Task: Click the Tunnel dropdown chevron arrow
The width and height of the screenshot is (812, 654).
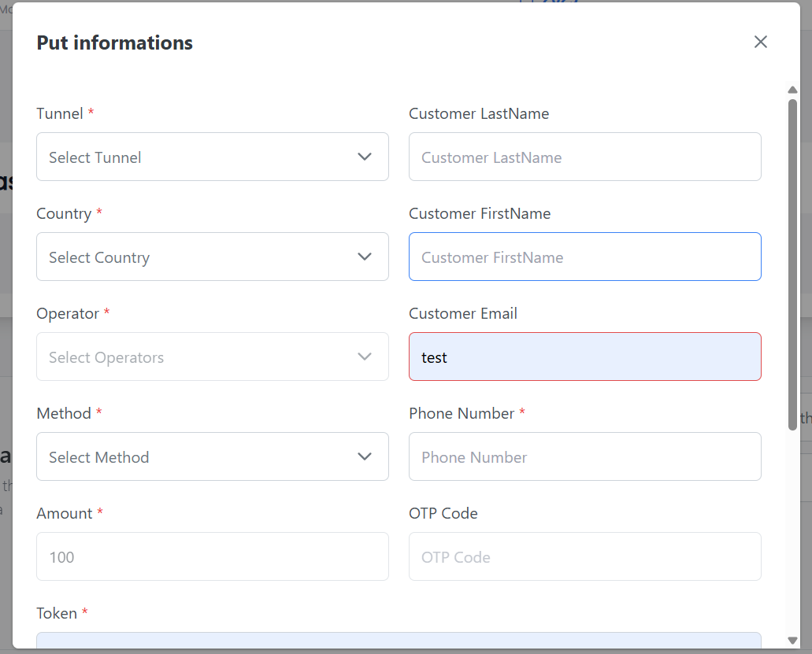Action: tap(365, 157)
